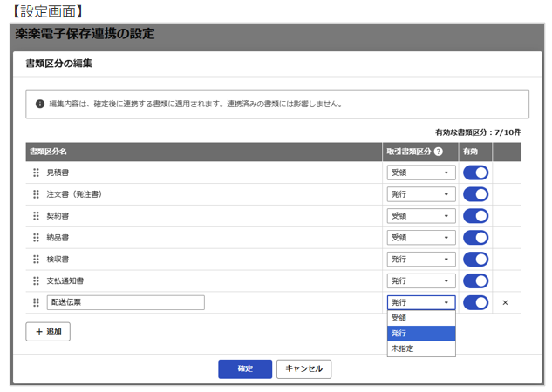The image size is (552, 392).
Task: Toggle the 有効 switch for 注文書（発注書）
Action: tap(475, 194)
